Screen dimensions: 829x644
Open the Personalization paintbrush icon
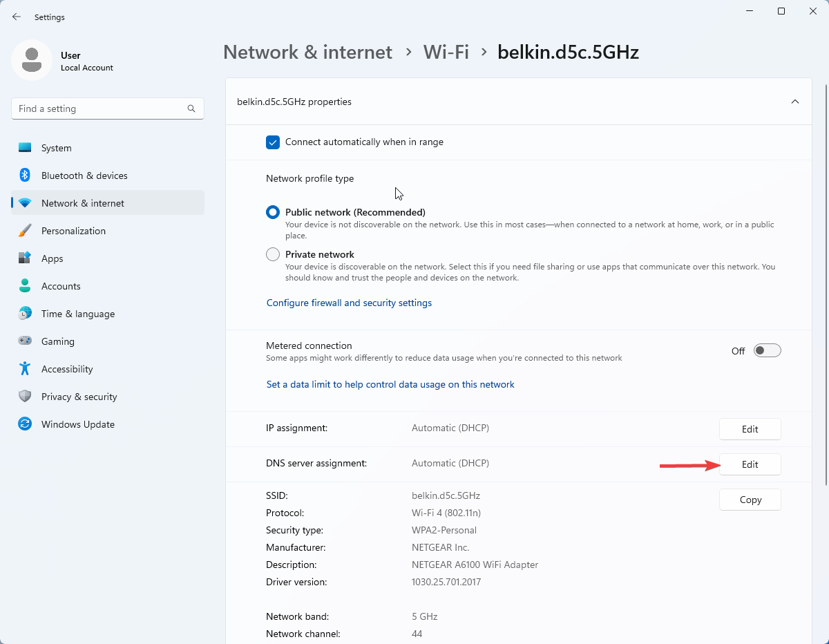pos(25,230)
